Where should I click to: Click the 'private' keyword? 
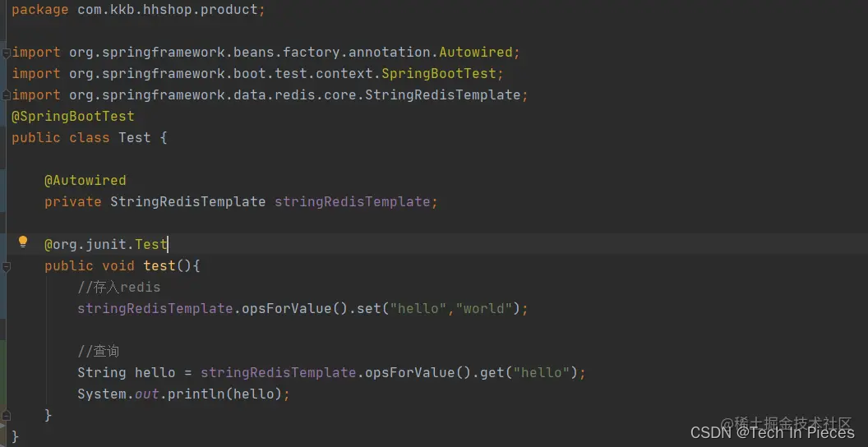pos(73,202)
